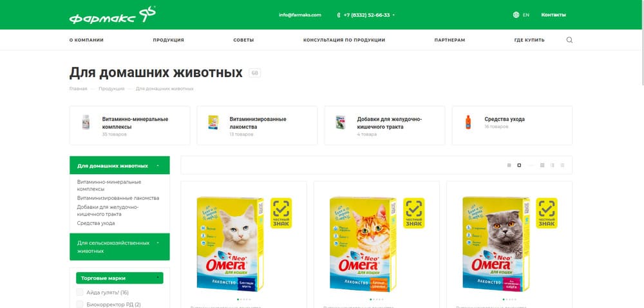644x308 pixels.
Task: Open the Где купить menu item
Action: (x=529, y=41)
